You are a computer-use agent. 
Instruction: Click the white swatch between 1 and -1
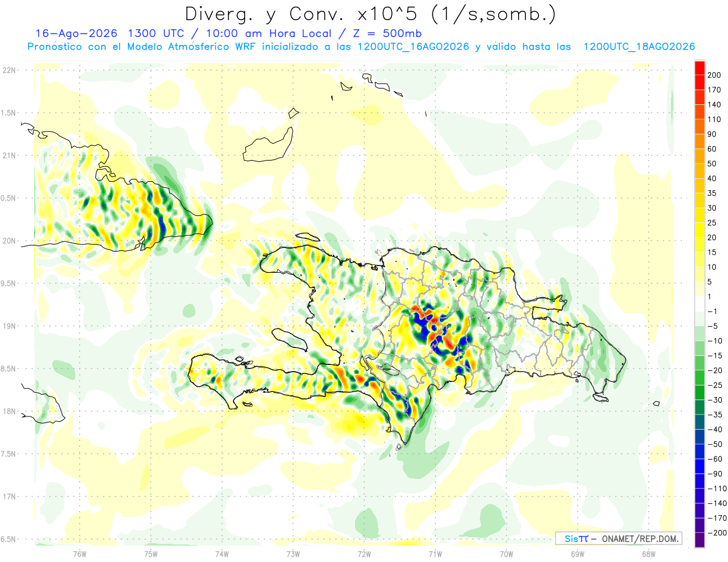click(699, 304)
